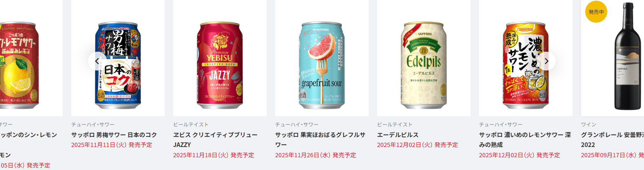Open エーデルピルス product title link
This screenshot has height=170, width=644.
tap(398, 135)
